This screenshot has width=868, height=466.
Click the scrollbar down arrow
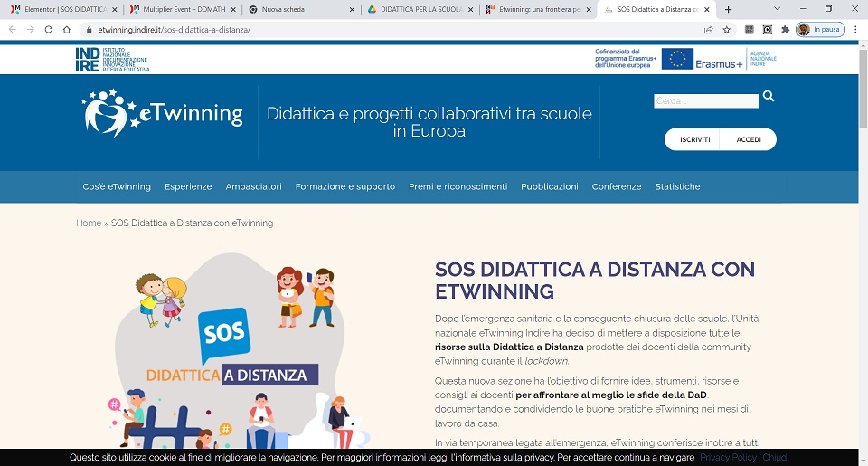click(863, 461)
